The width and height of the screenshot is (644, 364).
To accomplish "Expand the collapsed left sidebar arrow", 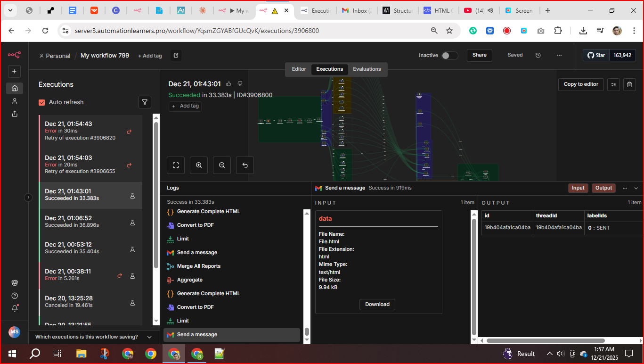I will 28,198.
